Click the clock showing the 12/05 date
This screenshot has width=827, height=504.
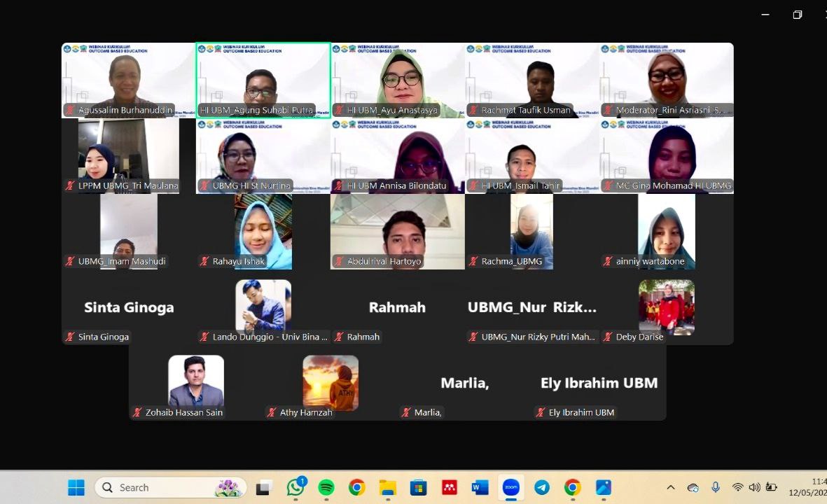click(809, 488)
